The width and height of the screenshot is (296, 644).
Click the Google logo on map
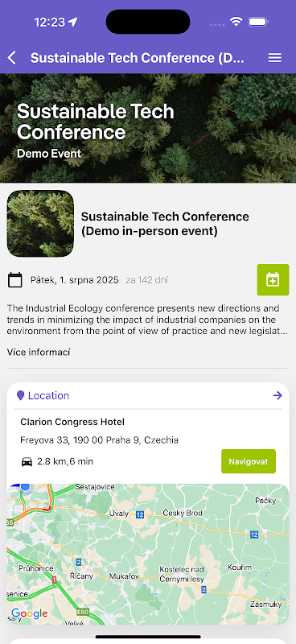coord(29,613)
